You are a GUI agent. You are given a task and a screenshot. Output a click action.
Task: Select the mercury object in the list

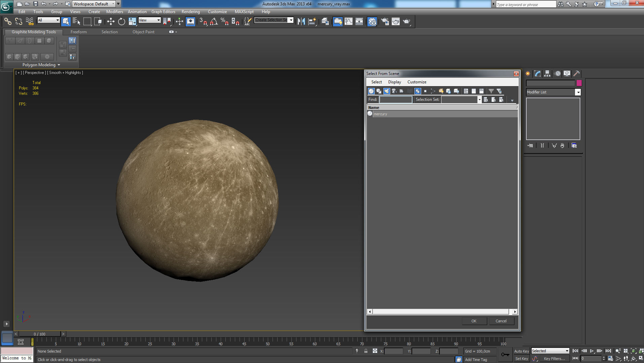442,114
